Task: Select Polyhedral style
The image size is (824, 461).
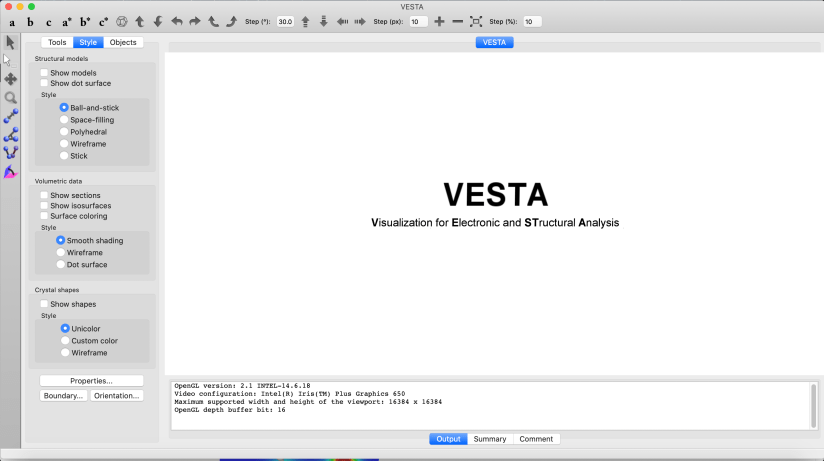Action: coord(64,131)
